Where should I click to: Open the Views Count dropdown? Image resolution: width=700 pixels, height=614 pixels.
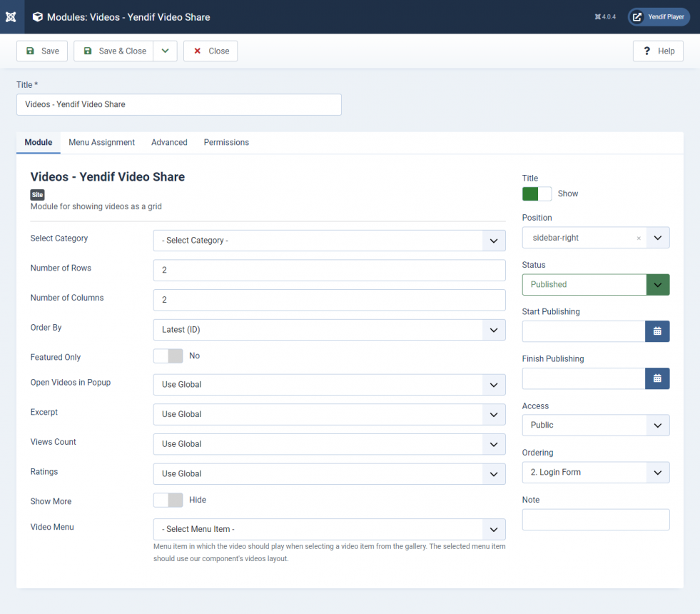click(x=330, y=444)
